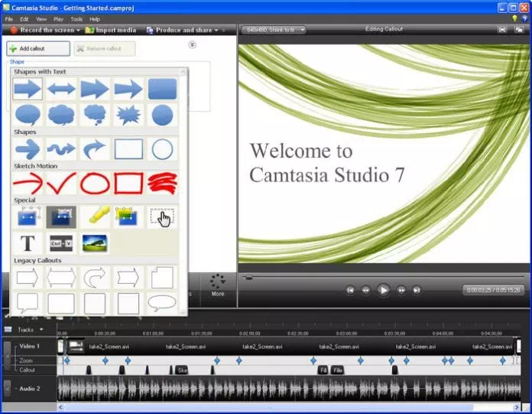532x414 pixels.
Task: Click the timeline horizontal scrollbar
Action: (268, 407)
